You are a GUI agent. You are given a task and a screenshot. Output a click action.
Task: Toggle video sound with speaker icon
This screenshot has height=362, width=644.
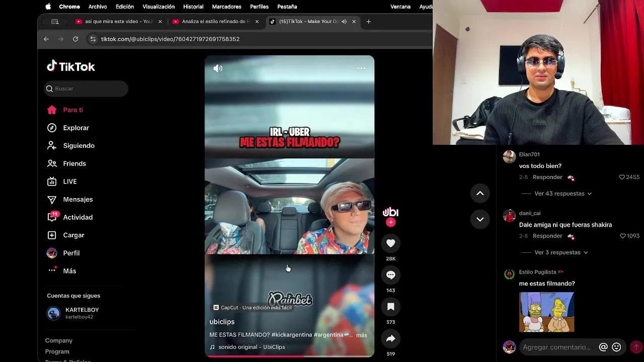218,68
